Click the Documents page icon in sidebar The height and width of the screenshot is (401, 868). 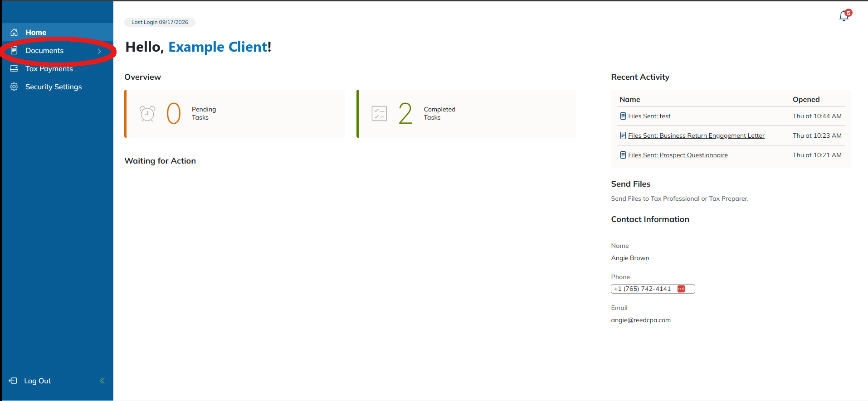coord(14,50)
